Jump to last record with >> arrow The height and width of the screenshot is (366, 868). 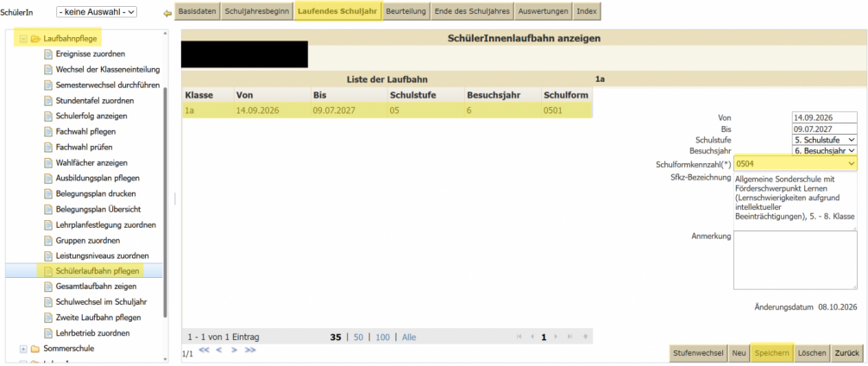[250, 350]
